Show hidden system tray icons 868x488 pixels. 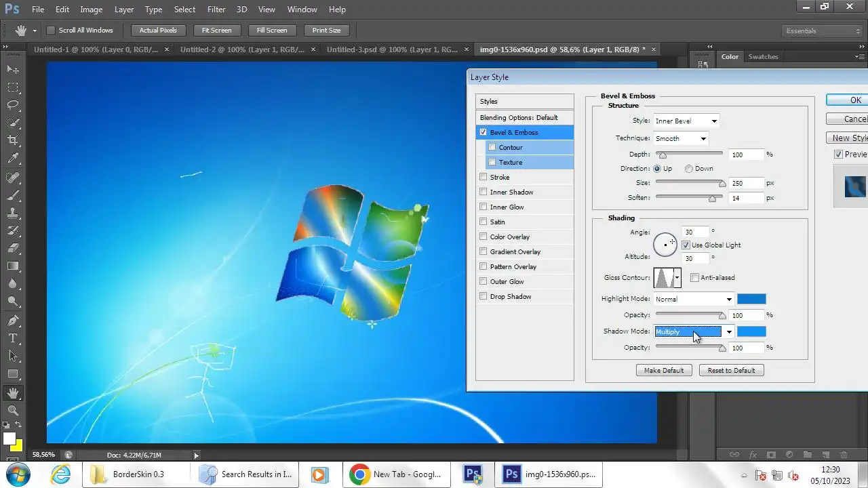click(745, 475)
